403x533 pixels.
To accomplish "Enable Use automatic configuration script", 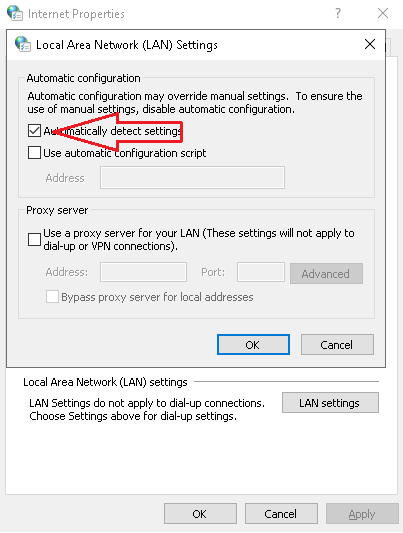I will pos(34,153).
